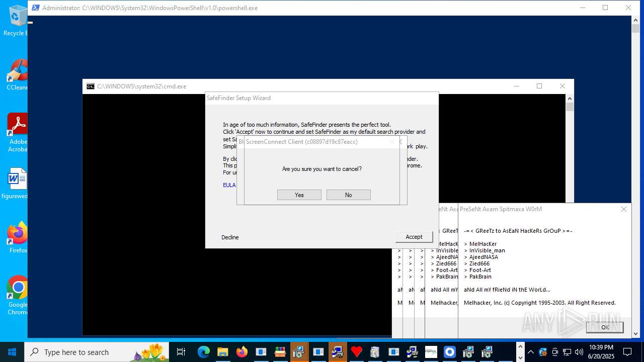Open the volume control tray icon
The image size is (644, 362).
[x=579, y=352]
